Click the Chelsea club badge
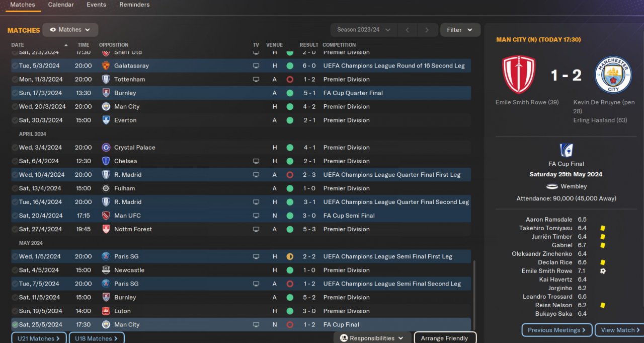This screenshot has width=644, height=343. click(x=106, y=161)
